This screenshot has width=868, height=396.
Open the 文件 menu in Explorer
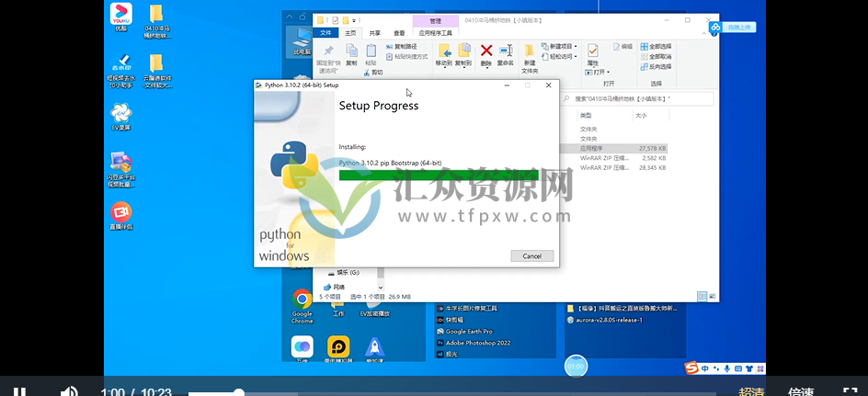[x=326, y=32]
